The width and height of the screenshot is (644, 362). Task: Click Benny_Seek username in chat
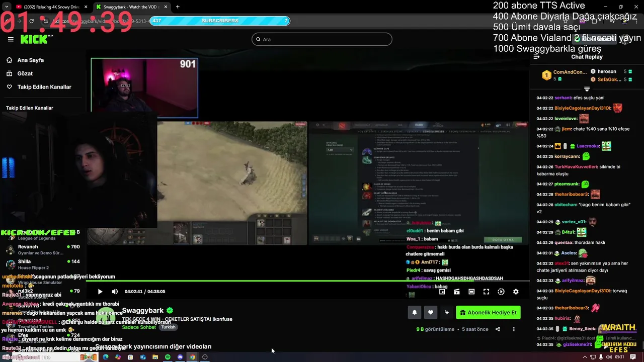pyautogui.click(x=583, y=329)
